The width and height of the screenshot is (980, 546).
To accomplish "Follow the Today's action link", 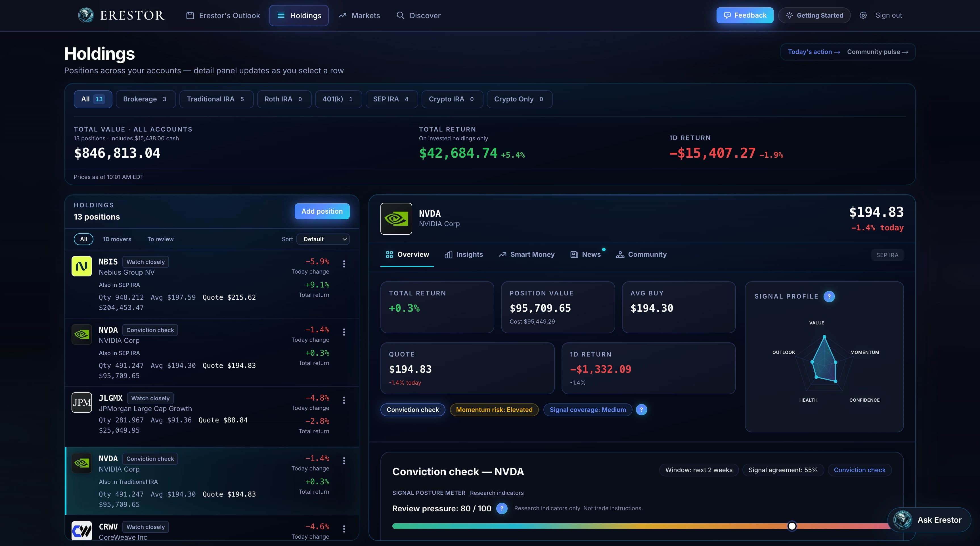I will (x=814, y=52).
